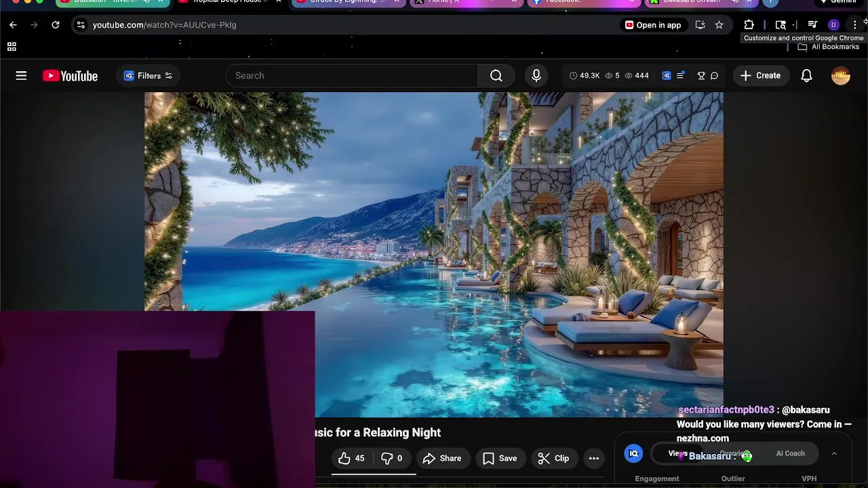Screen dimensions: 868x488
Task: Click the vidIQ stat showing 444
Action: click(x=637, y=76)
